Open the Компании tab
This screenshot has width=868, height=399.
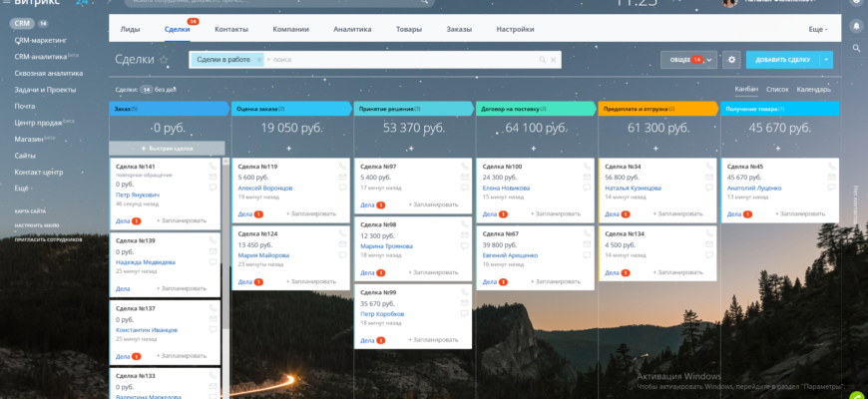(x=290, y=29)
